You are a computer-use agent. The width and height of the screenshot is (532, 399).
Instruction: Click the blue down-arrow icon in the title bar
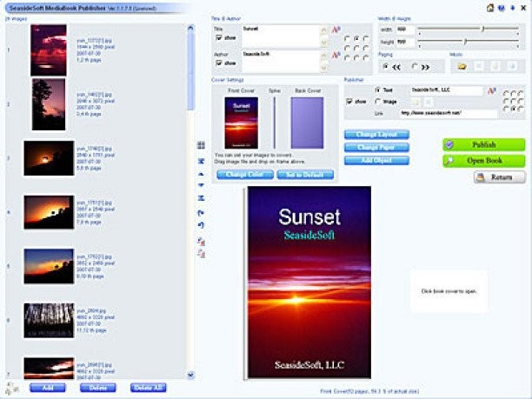(x=513, y=8)
